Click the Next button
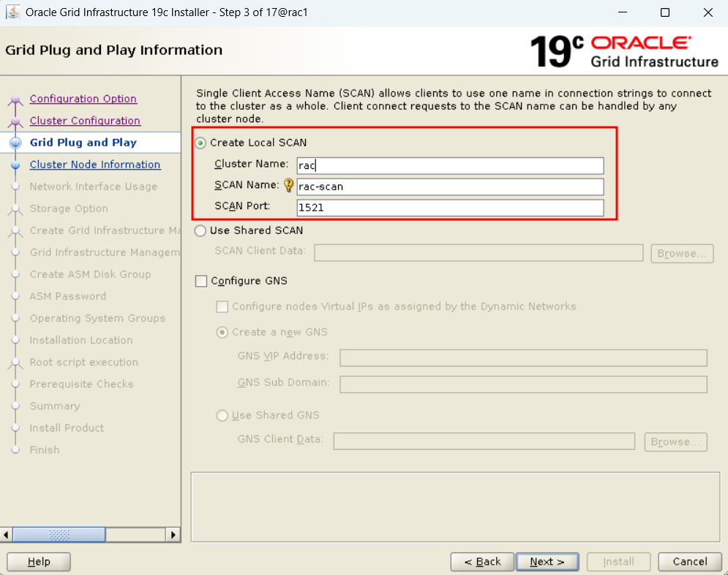This screenshot has height=575, width=728. pos(547,562)
